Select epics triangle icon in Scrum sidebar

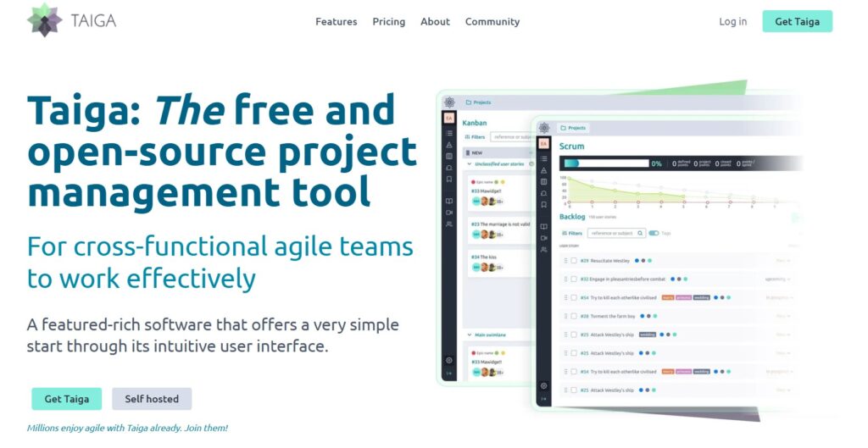544,170
